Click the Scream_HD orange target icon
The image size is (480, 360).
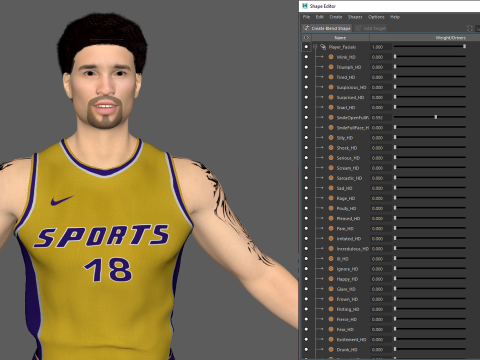[x=331, y=168]
